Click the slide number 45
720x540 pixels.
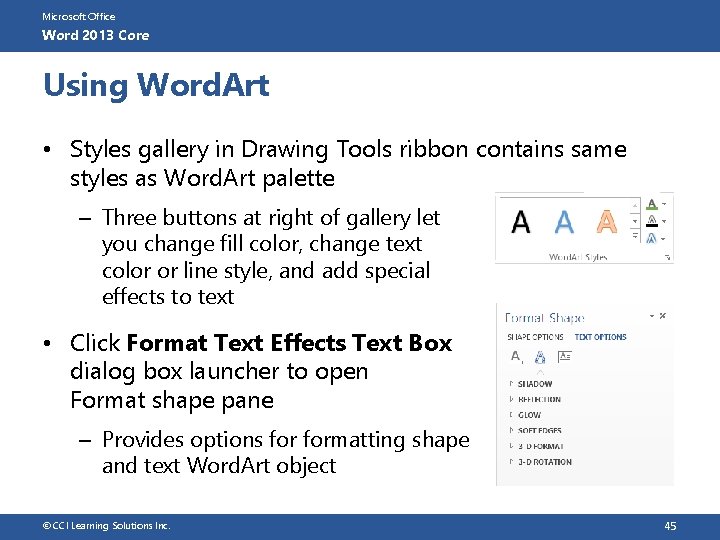point(670,526)
